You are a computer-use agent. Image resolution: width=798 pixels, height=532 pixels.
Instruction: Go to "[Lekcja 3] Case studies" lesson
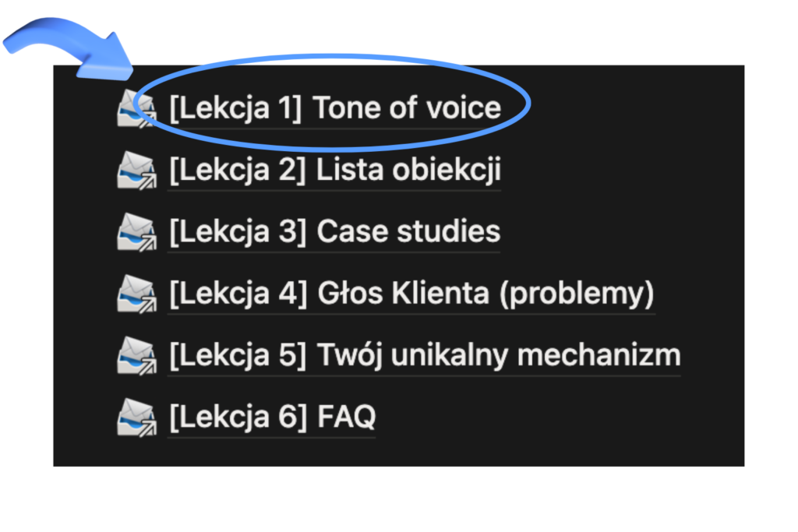coord(335,232)
